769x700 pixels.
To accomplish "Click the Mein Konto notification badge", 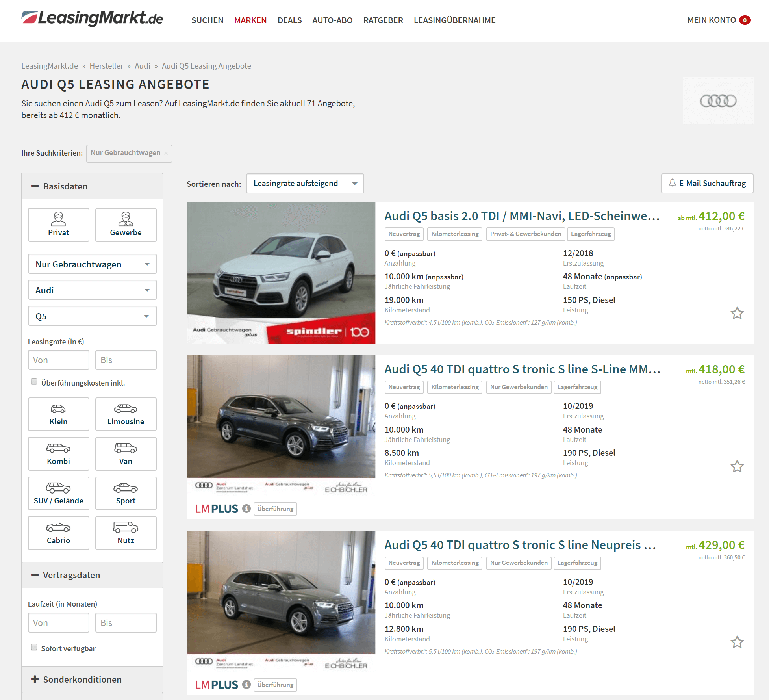I will point(745,20).
